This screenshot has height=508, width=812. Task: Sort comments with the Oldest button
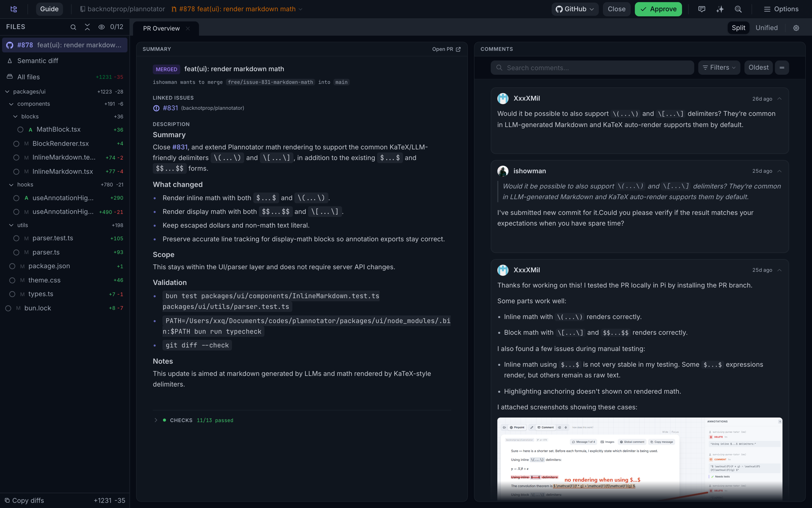[758, 67]
